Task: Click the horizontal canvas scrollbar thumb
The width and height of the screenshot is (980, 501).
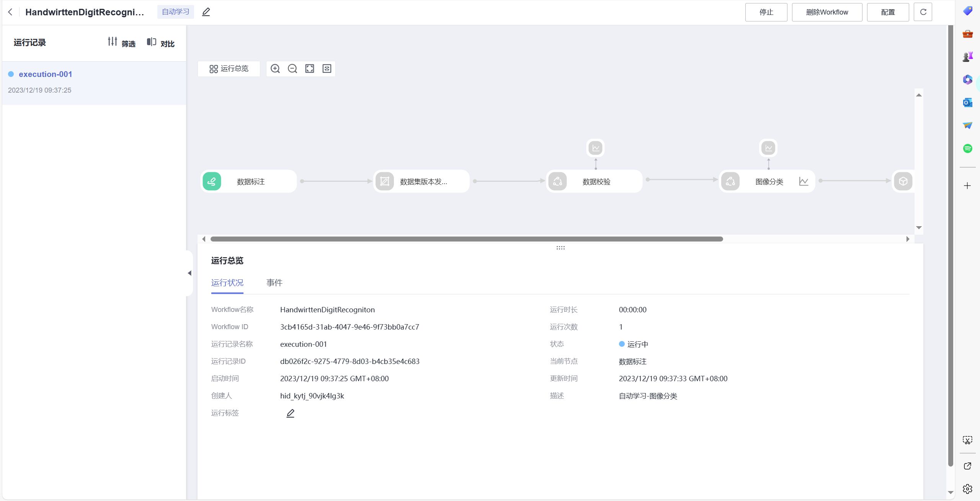Action: coord(466,239)
